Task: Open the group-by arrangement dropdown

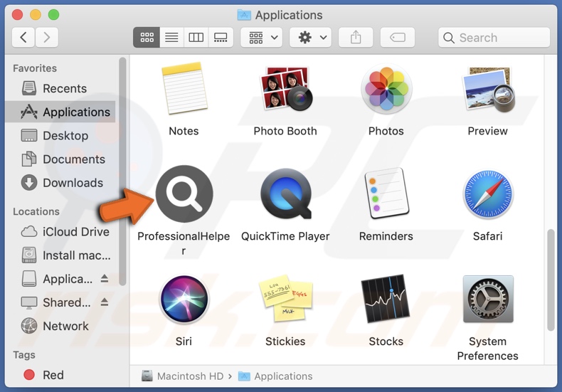Action: [x=262, y=37]
